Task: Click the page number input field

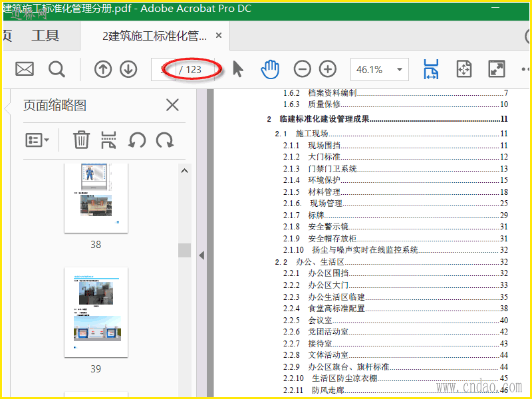Action: pyautogui.click(x=164, y=70)
